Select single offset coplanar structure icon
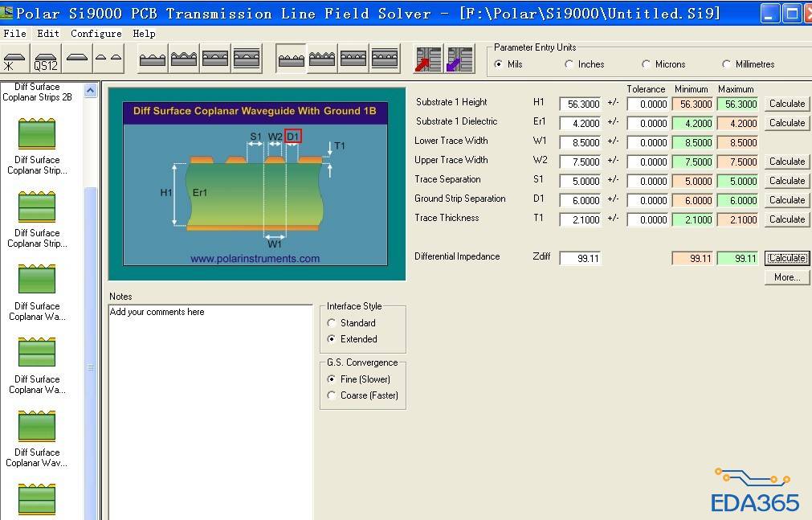 [247, 59]
